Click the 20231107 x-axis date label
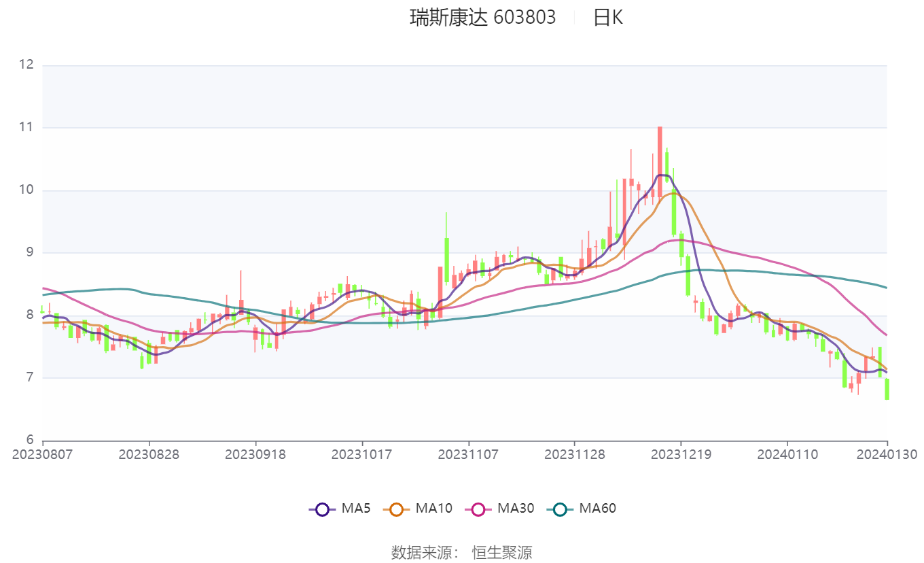Image resolution: width=924 pixels, height=563 pixels. pyautogui.click(x=468, y=454)
